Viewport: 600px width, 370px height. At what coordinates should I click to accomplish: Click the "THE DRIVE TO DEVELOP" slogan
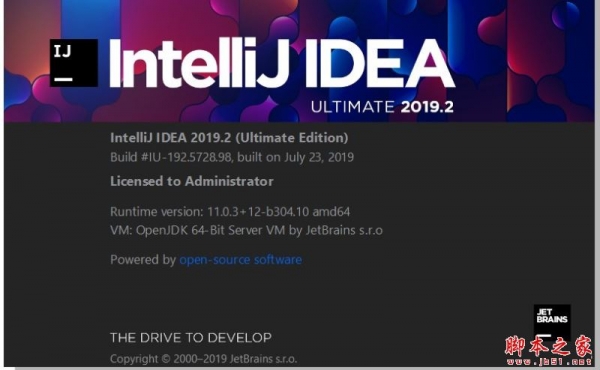191,337
